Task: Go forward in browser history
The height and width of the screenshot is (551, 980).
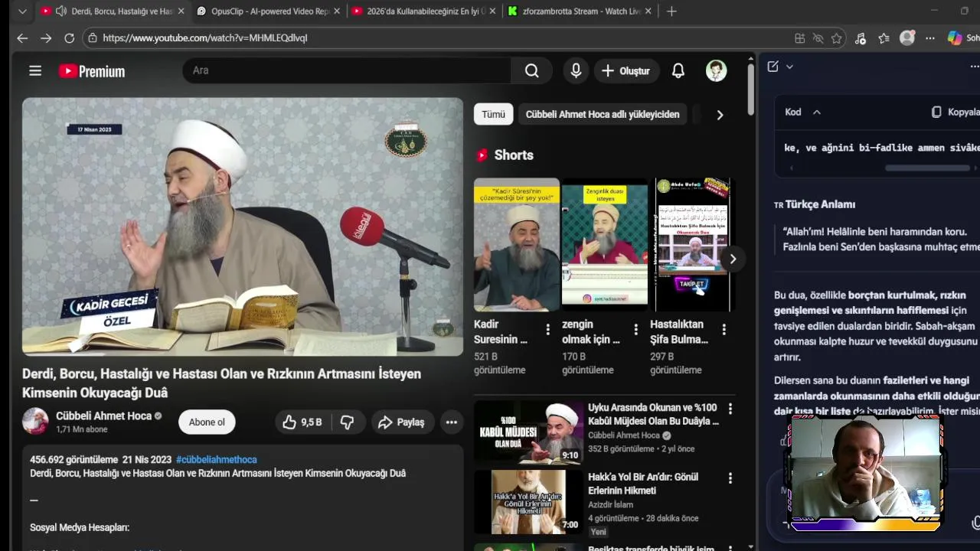Action: pos(46,37)
